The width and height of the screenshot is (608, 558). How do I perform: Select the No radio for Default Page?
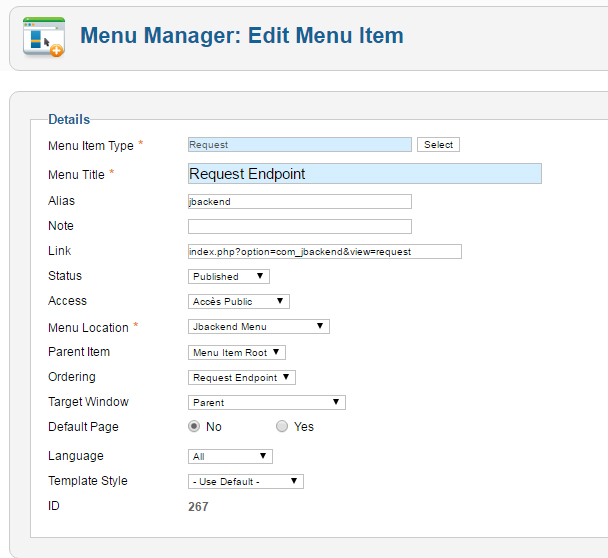(194, 426)
